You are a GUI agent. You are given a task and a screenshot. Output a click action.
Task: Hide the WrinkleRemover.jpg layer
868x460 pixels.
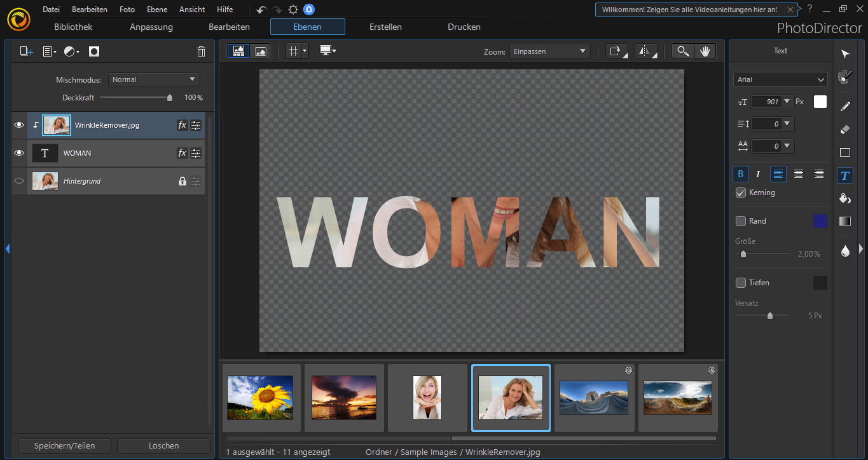click(19, 125)
